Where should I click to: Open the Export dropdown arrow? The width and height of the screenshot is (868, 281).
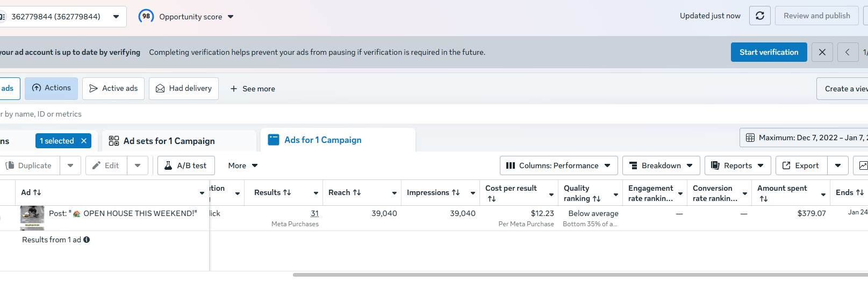[837, 165]
